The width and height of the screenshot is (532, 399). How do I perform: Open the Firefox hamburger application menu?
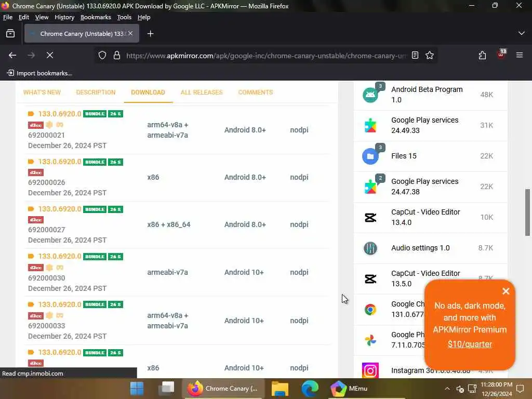pyautogui.click(x=520, y=55)
